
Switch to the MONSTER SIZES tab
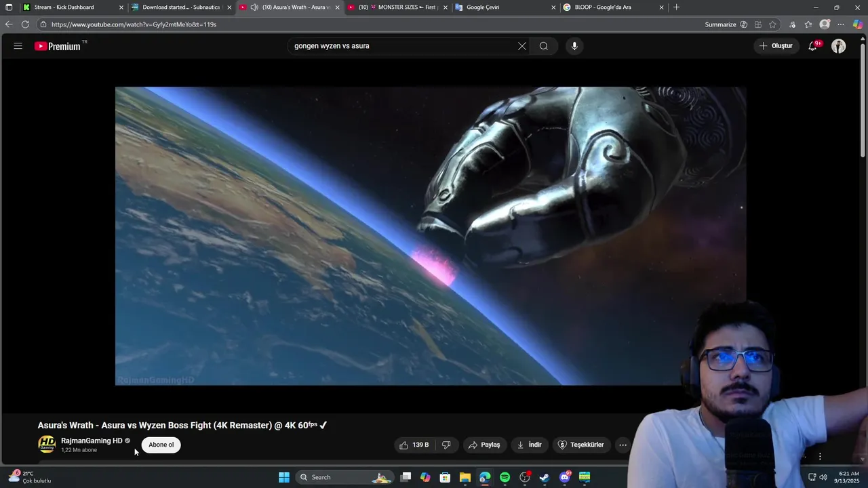click(x=397, y=7)
